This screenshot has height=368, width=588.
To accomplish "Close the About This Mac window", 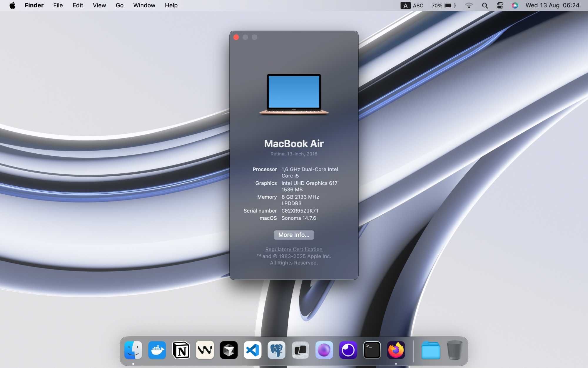I will click(236, 37).
